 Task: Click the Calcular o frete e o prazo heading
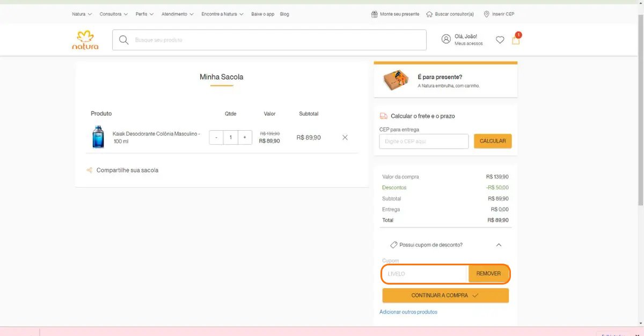tap(423, 116)
